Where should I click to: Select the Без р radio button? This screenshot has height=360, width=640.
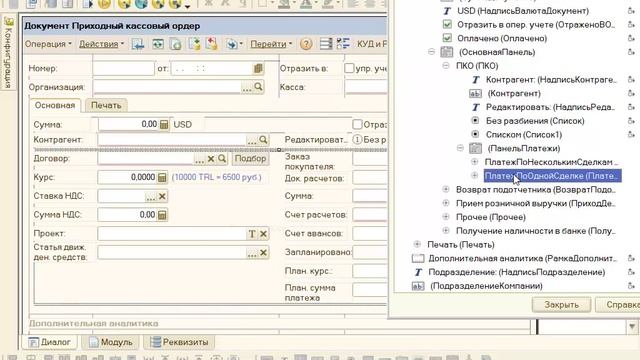point(357,140)
